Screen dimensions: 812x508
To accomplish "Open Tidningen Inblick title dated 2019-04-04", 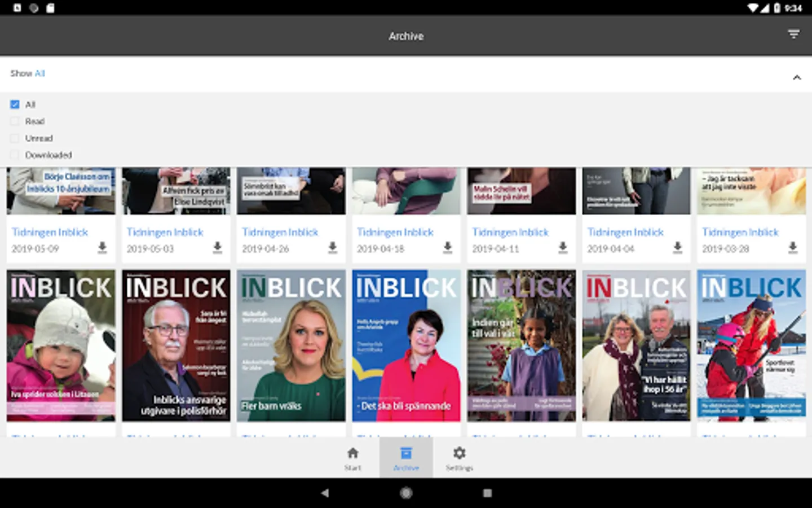I will pyautogui.click(x=625, y=232).
